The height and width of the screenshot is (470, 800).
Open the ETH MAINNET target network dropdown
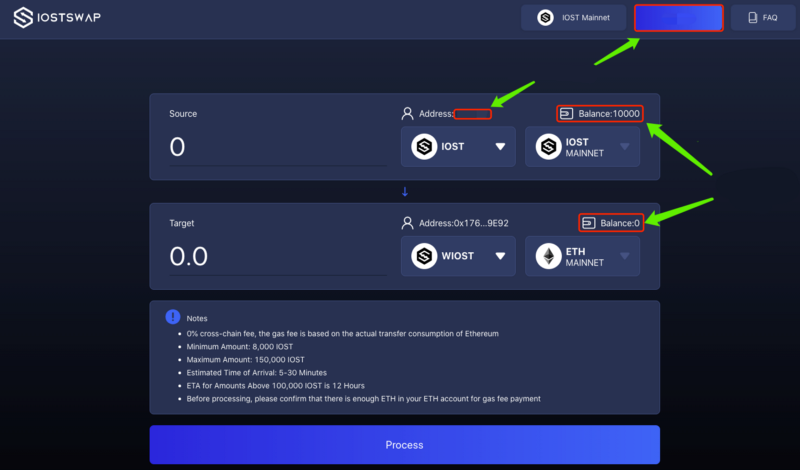[x=582, y=256]
